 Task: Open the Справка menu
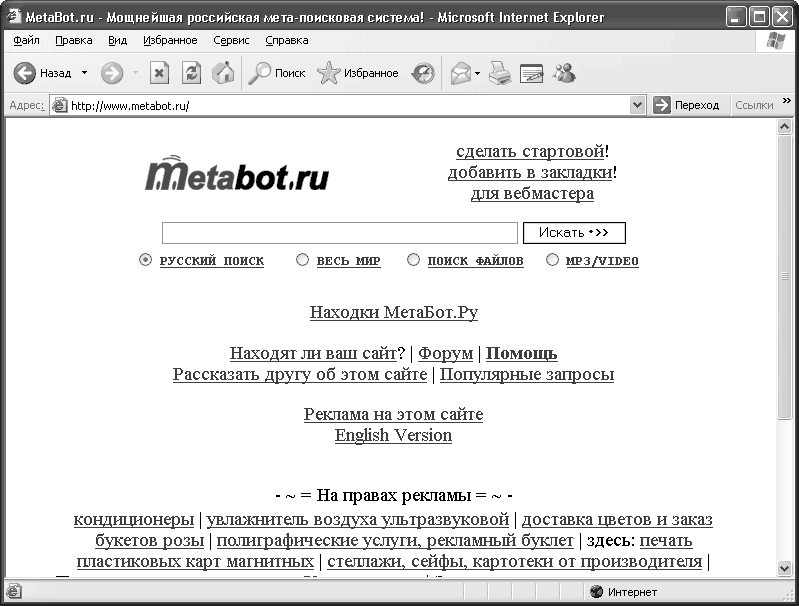(287, 40)
